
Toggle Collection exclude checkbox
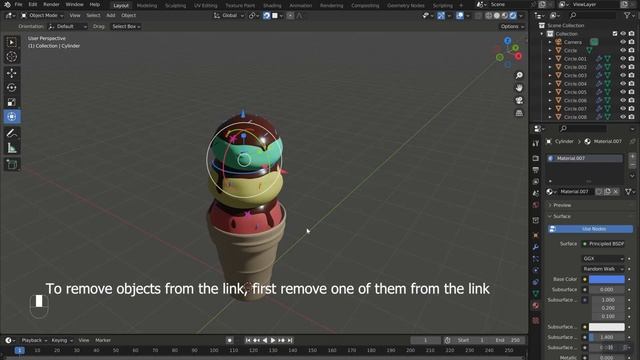[x=615, y=33]
